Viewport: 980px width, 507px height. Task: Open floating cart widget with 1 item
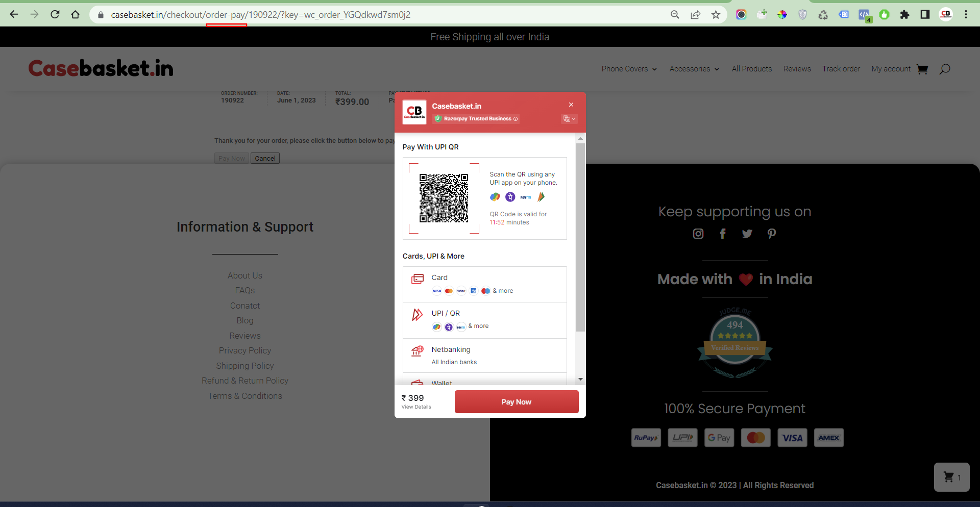tap(952, 477)
